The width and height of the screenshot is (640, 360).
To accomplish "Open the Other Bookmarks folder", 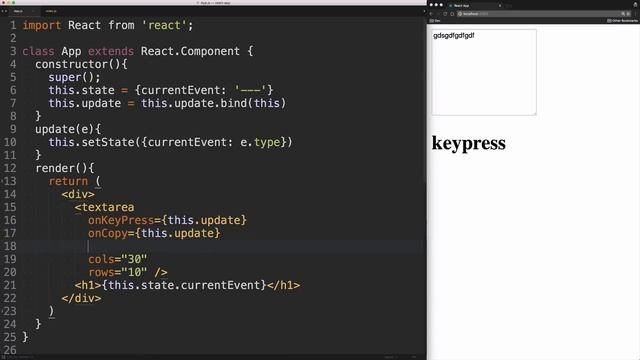I will 622,20.
